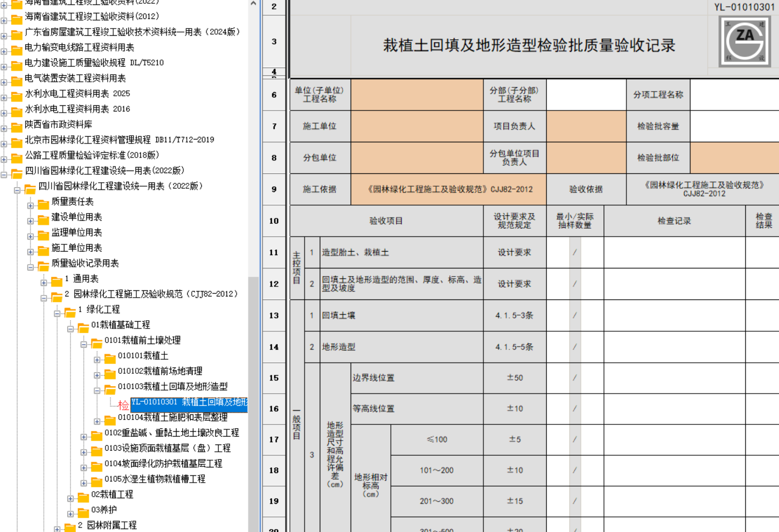Click the folder icon next to 陕西省市政资料库

[x=17, y=126]
